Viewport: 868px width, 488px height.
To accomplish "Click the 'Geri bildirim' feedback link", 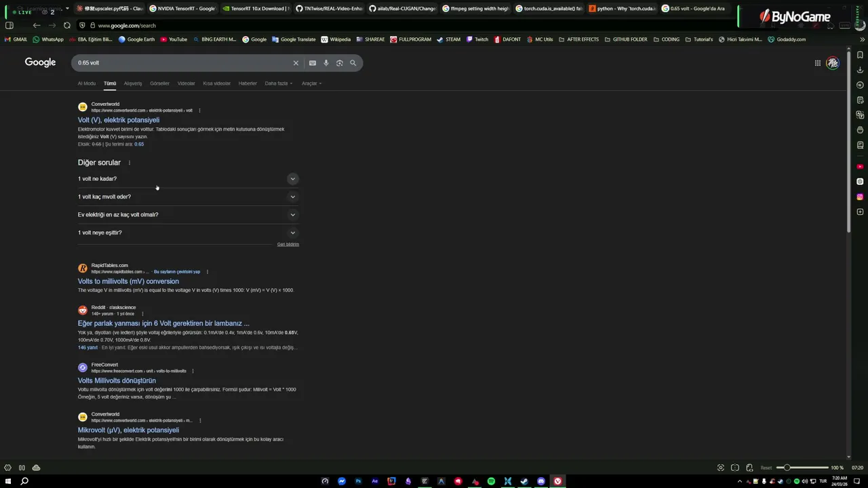I will pyautogui.click(x=288, y=244).
